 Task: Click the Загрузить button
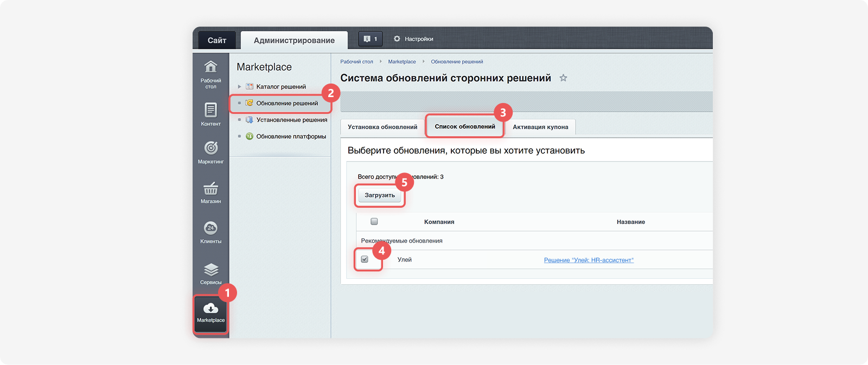tap(380, 195)
